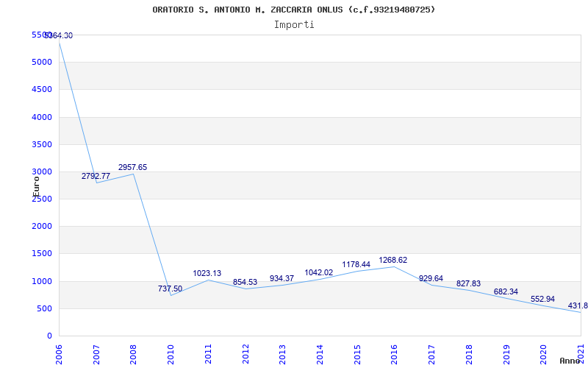Select data label 1042.02
Screen dimensions: 588x368
pyautogui.click(x=319, y=272)
